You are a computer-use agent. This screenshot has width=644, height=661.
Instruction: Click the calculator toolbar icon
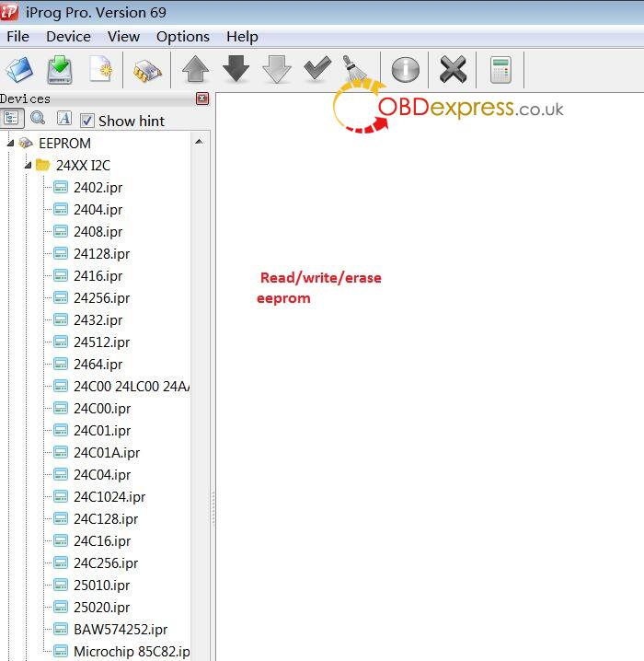pyautogui.click(x=500, y=70)
